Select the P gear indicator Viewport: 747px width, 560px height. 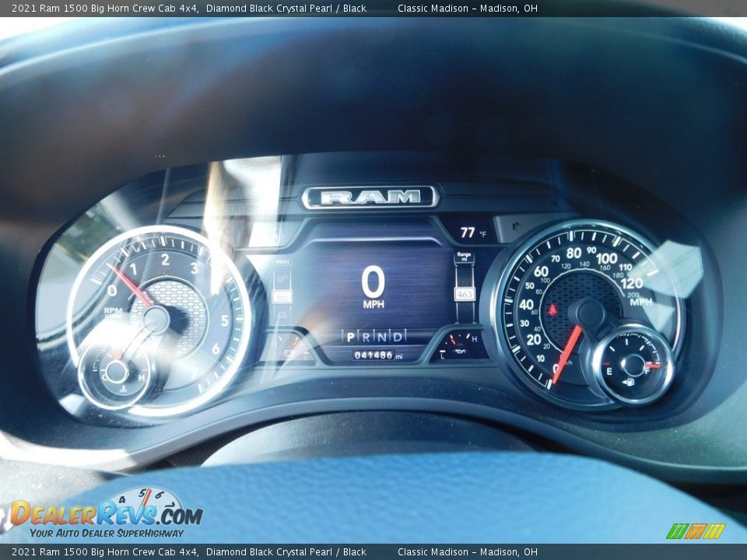[351, 336]
